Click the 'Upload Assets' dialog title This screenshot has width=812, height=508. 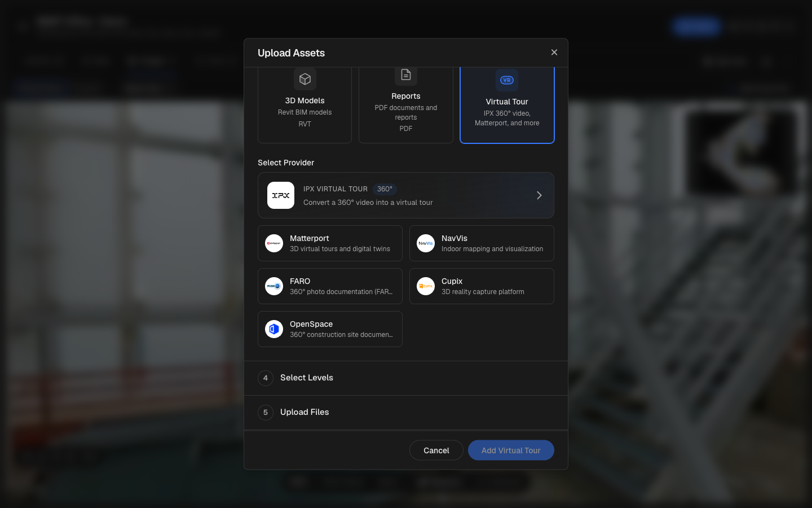[x=291, y=53]
